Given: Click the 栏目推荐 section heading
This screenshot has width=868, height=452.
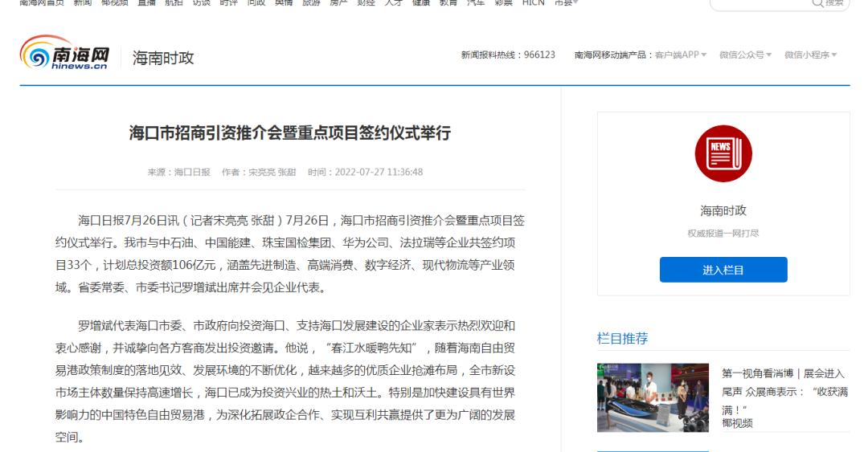Looking at the screenshot, I should pos(622,338).
